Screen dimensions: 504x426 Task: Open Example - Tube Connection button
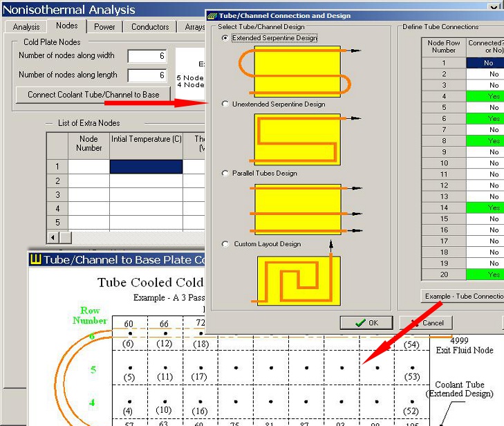pyautogui.click(x=463, y=296)
